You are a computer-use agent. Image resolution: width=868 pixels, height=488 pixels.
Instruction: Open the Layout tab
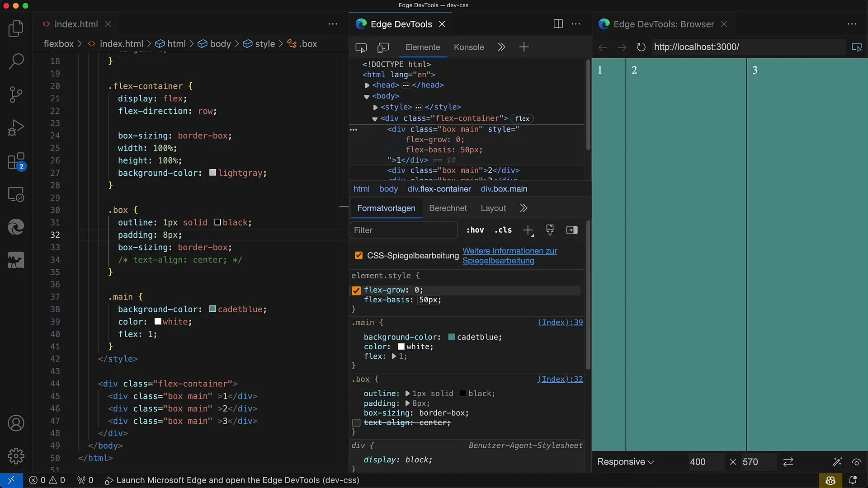[x=493, y=208]
